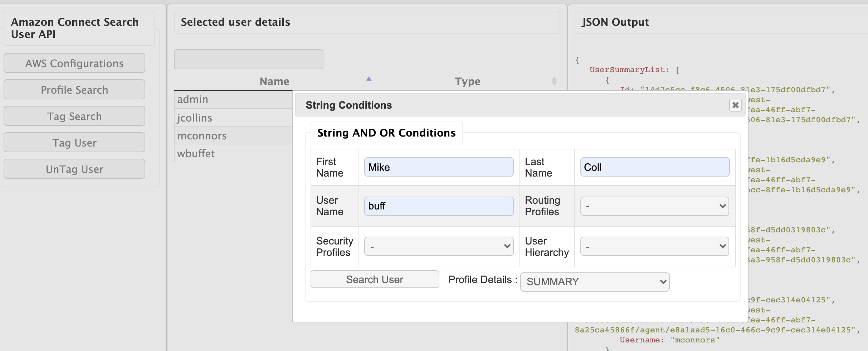
Task: Go to Profile Search
Action: [74, 90]
